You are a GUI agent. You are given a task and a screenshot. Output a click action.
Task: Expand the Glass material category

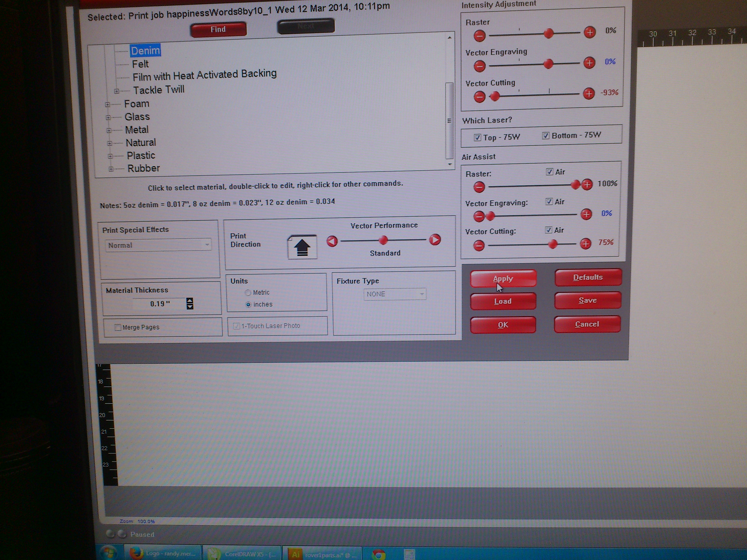[108, 118]
